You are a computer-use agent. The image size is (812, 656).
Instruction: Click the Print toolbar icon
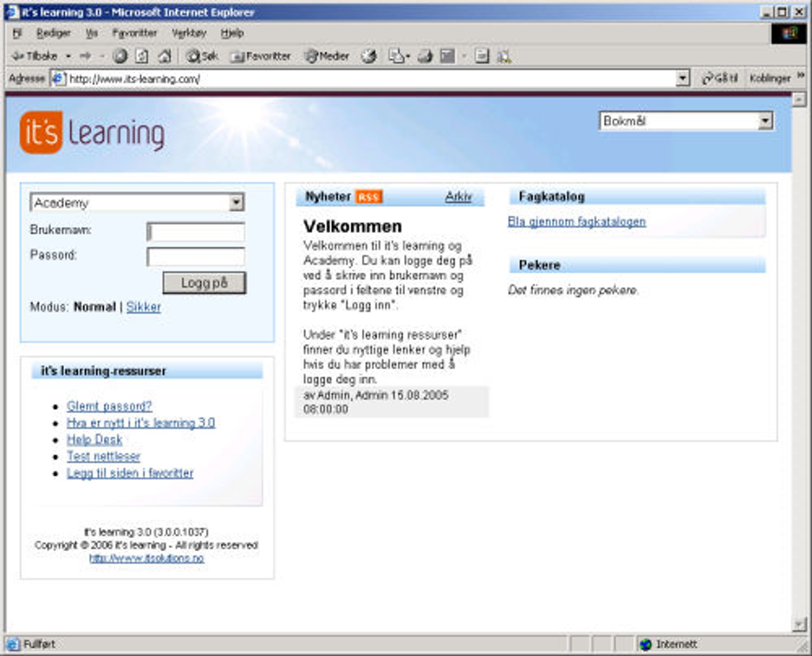[425, 56]
